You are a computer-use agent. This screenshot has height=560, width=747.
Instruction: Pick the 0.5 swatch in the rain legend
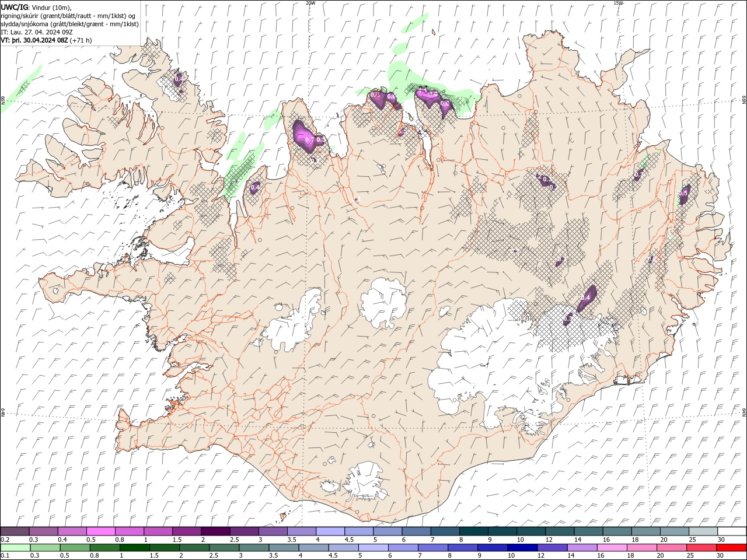[x=75, y=548]
